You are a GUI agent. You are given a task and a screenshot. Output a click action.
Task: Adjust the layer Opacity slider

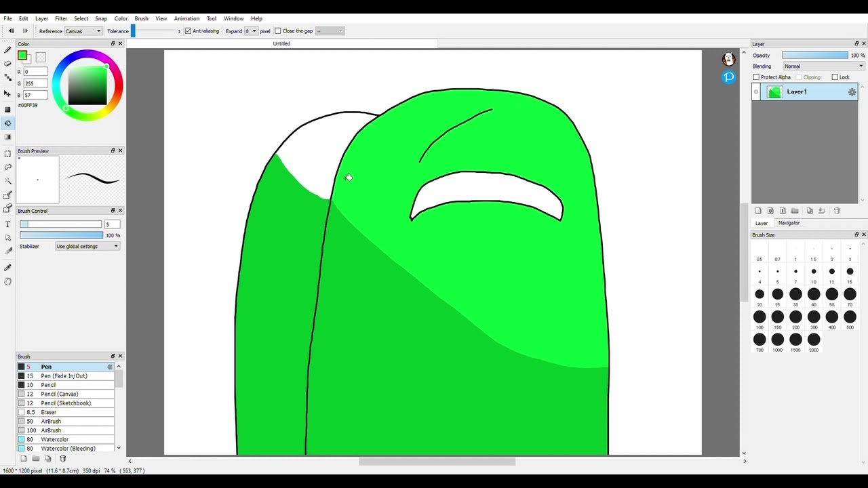[814, 56]
